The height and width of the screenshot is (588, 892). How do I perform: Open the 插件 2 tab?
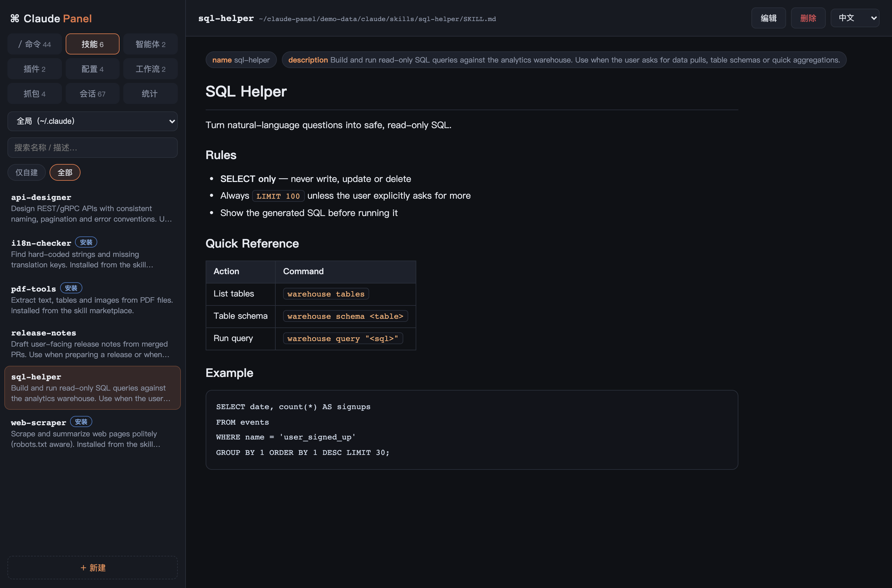34,69
